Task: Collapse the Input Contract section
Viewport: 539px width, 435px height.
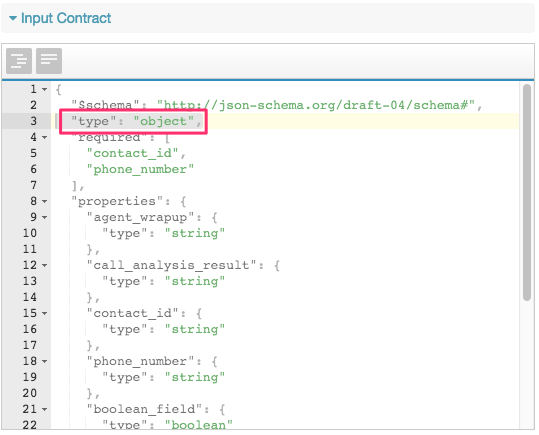Action: pos(13,18)
